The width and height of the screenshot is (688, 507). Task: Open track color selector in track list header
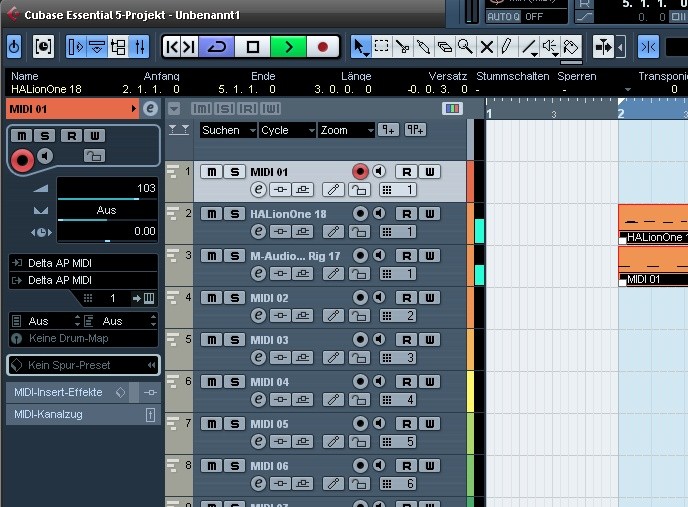452,108
